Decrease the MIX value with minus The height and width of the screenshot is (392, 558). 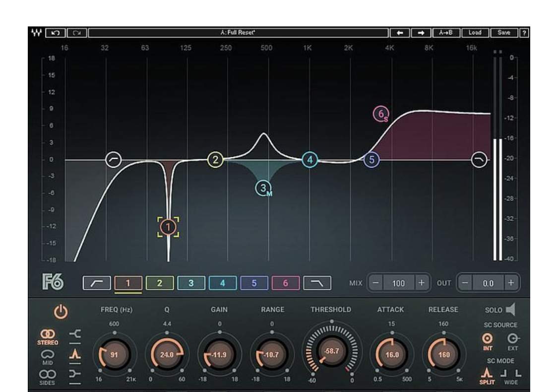(376, 283)
